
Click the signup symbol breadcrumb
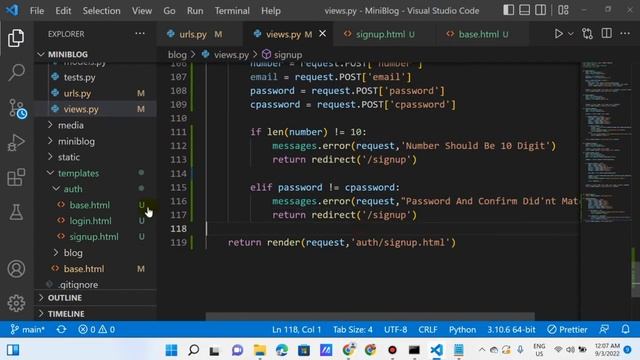point(282,55)
